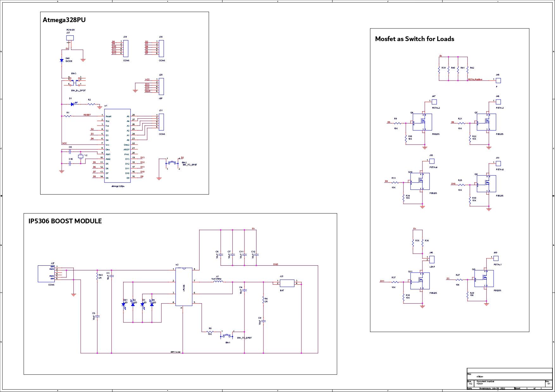Click the date text in title block

coord(492,389)
